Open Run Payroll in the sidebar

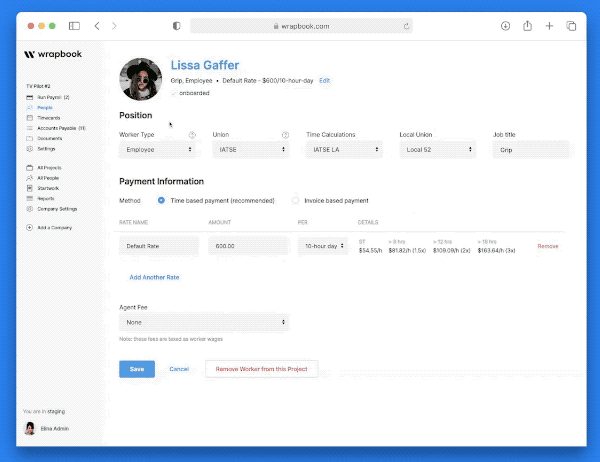(x=53, y=97)
